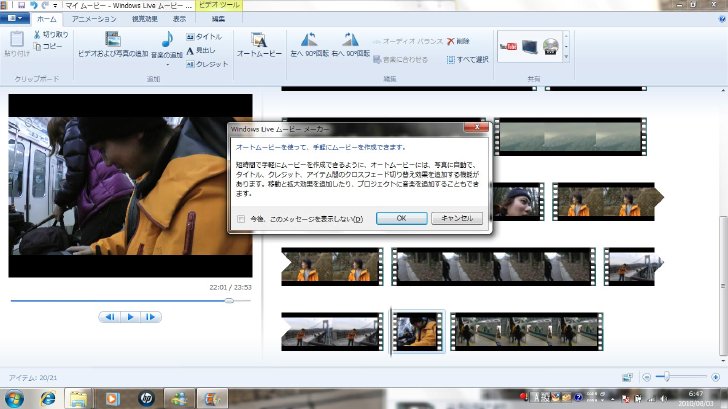Viewport: 728px width, 409px height.
Task: Click the ribbon help icon
Action: 722,19
